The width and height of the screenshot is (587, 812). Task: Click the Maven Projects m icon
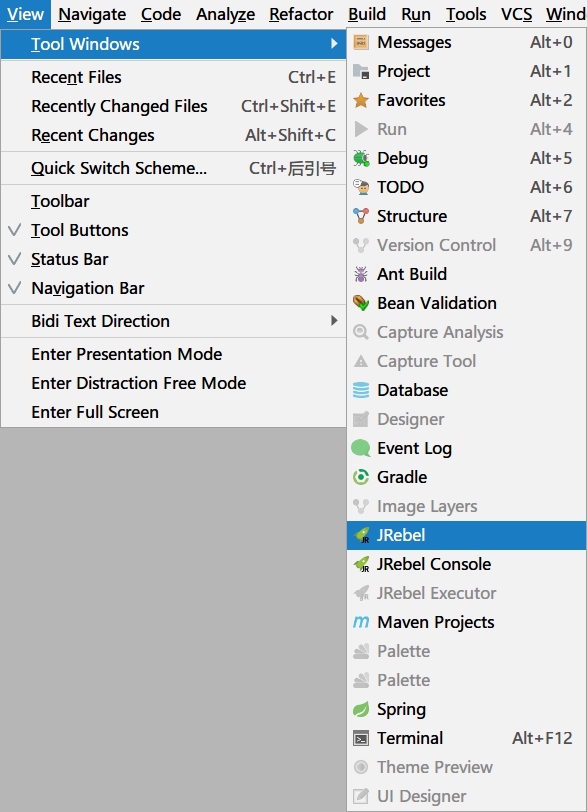[361, 622]
